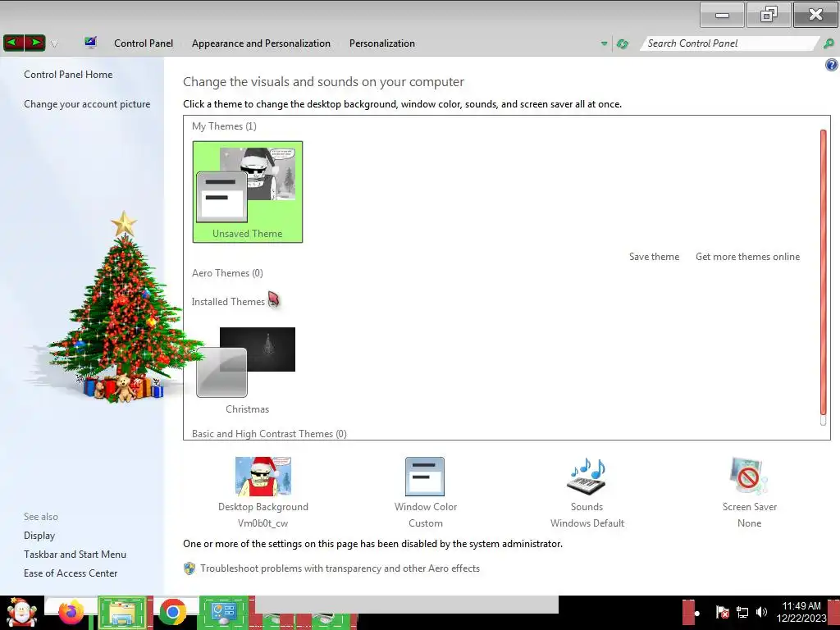Go back with the green left arrow
This screenshot has width=840, height=630.
(x=13, y=43)
